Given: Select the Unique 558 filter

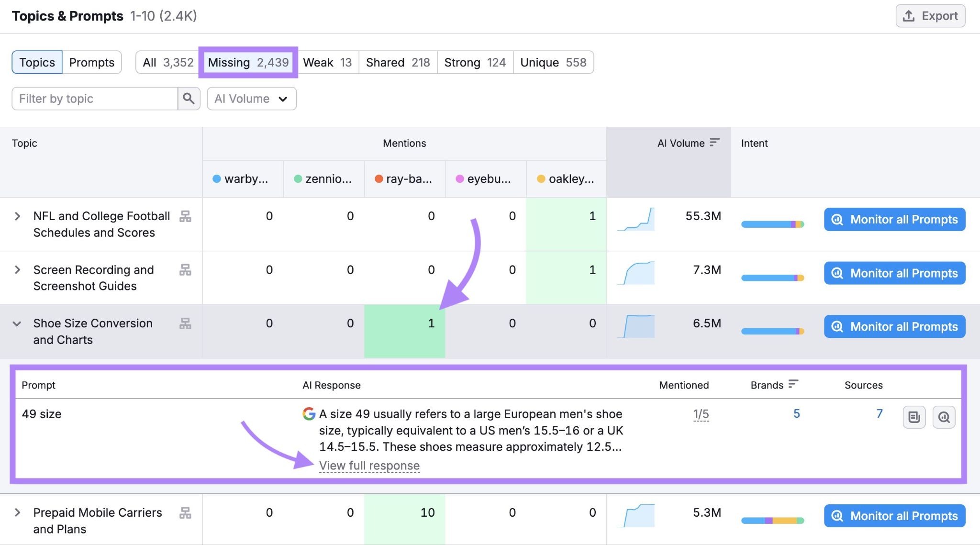Looking at the screenshot, I should coord(553,62).
